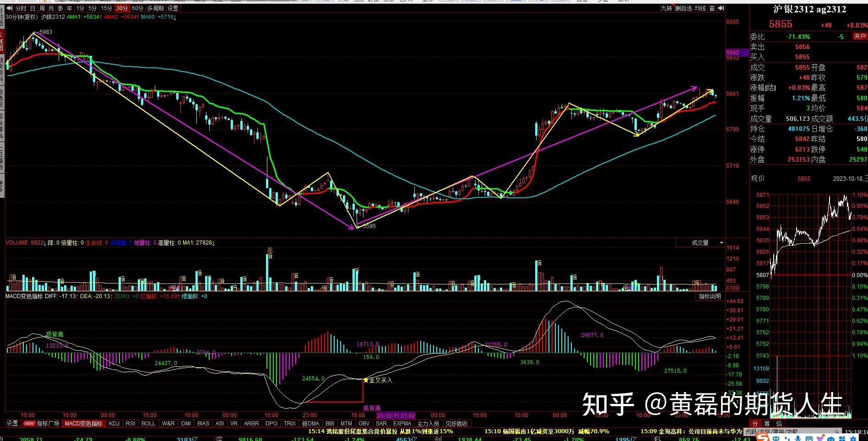
Task: Click the 涨停 price 6213
Action: [802, 149]
